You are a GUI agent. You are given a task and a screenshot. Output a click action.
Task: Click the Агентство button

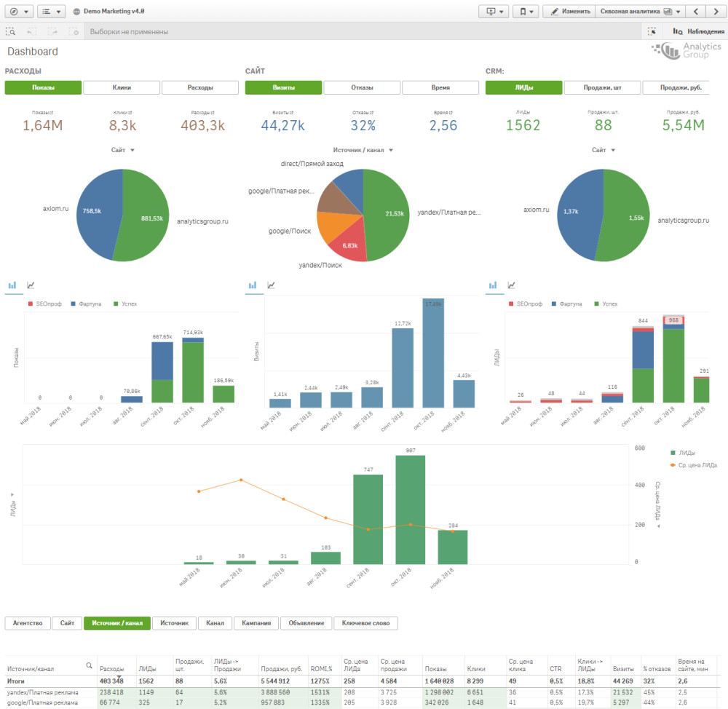pyautogui.click(x=28, y=623)
